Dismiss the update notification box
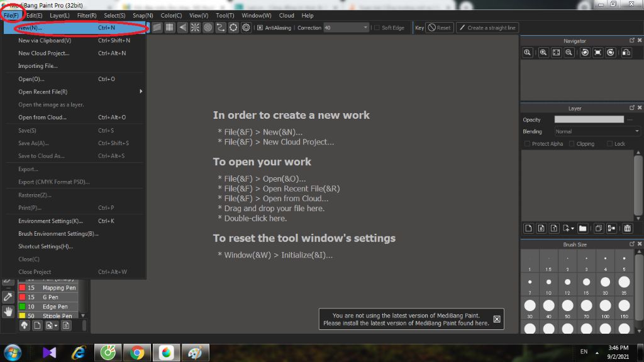 [497, 319]
